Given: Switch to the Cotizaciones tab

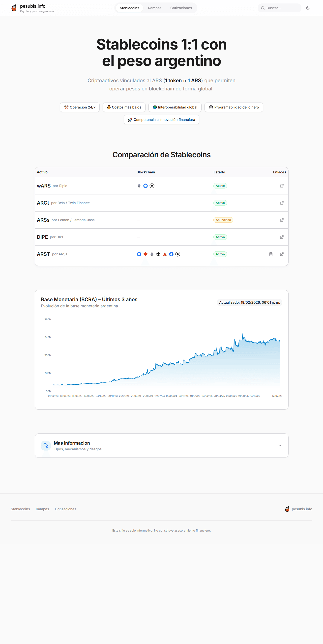Looking at the screenshot, I should tap(181, 8).
